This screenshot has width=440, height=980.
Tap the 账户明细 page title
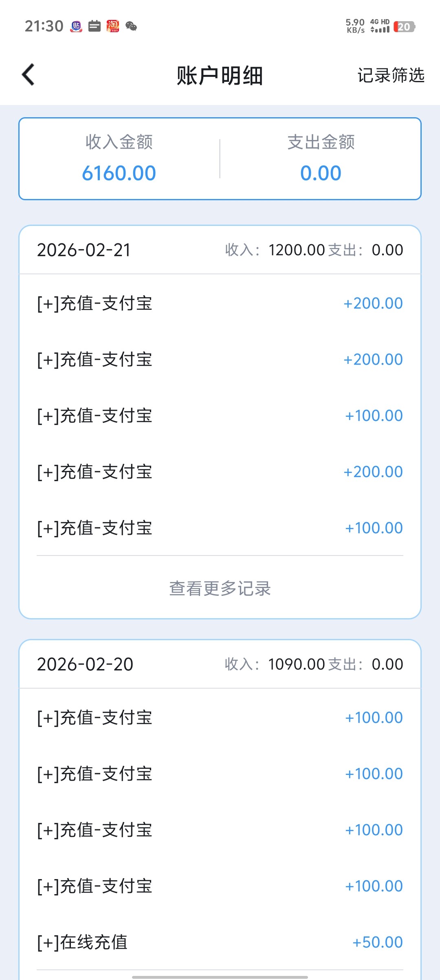[220, 76]
